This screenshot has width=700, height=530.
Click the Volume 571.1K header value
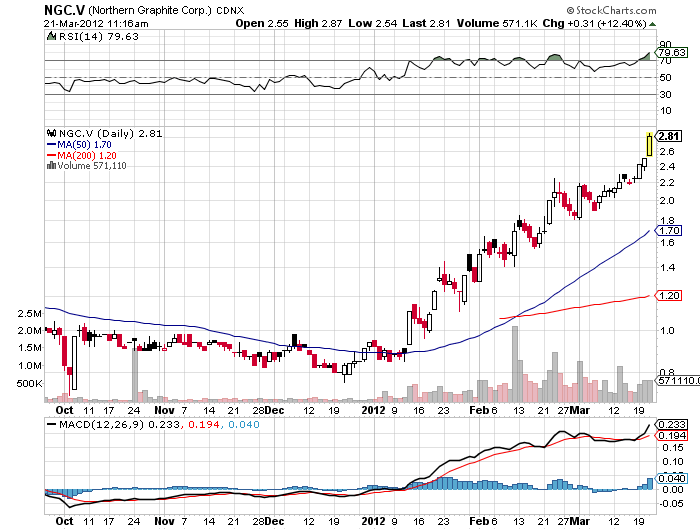tap(497, 23)
